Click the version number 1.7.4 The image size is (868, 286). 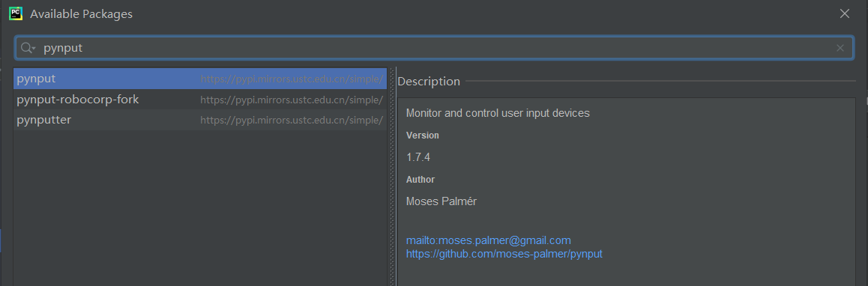click(x=418, y=158)
